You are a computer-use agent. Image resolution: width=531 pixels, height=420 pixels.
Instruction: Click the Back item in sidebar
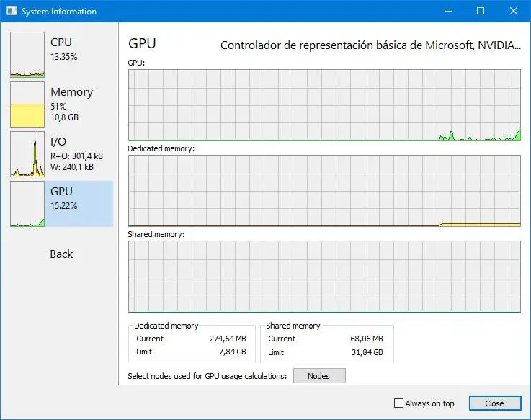[61, 254]
